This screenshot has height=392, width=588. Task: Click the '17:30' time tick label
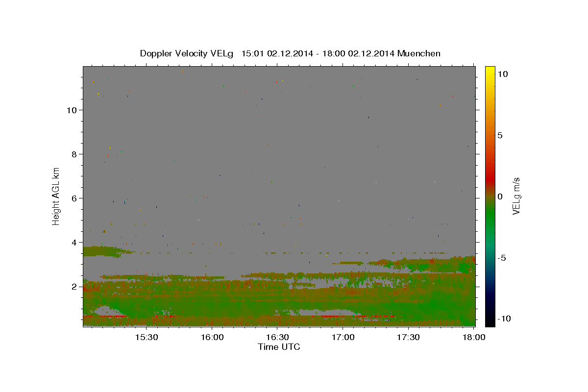408,338
